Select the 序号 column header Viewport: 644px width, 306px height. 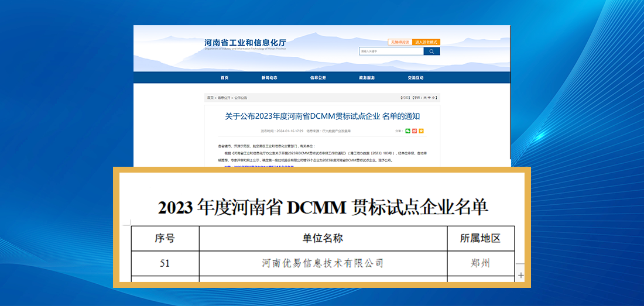coord(165,238)
